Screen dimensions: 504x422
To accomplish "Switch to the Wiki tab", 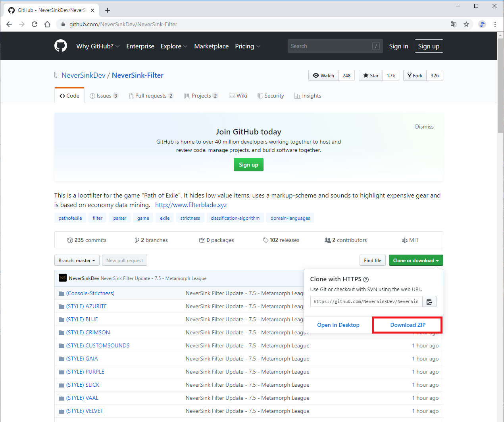I will coord(238,96).
